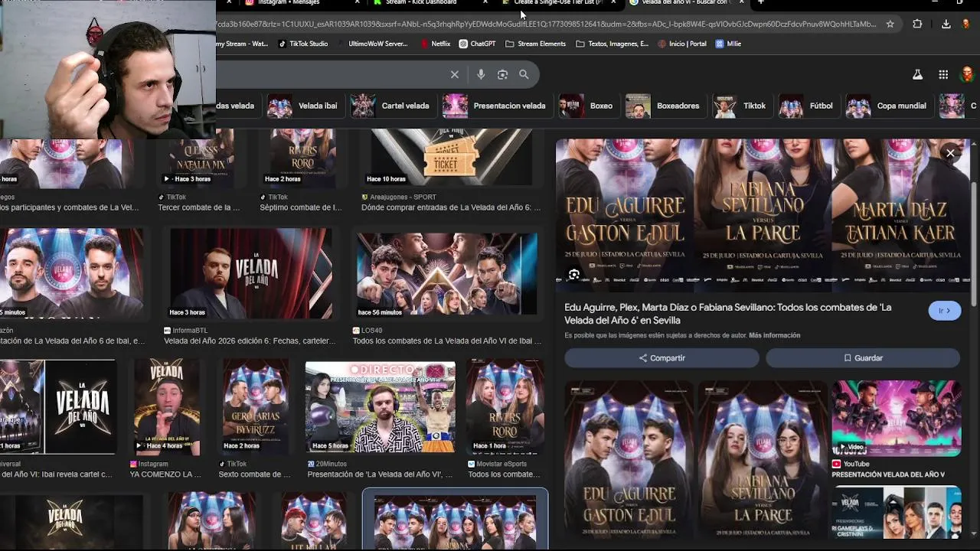Open Google Lens image search icon
The width and height of the screenshot is (980, 551).
(x=502, y=74)
